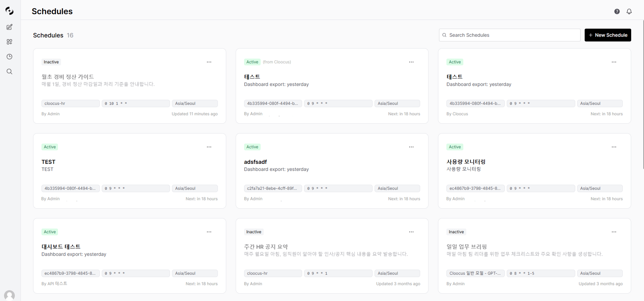Open the apps grid icon in sidebar
This screenshot has height=301, width=644.
pos(9,42)
